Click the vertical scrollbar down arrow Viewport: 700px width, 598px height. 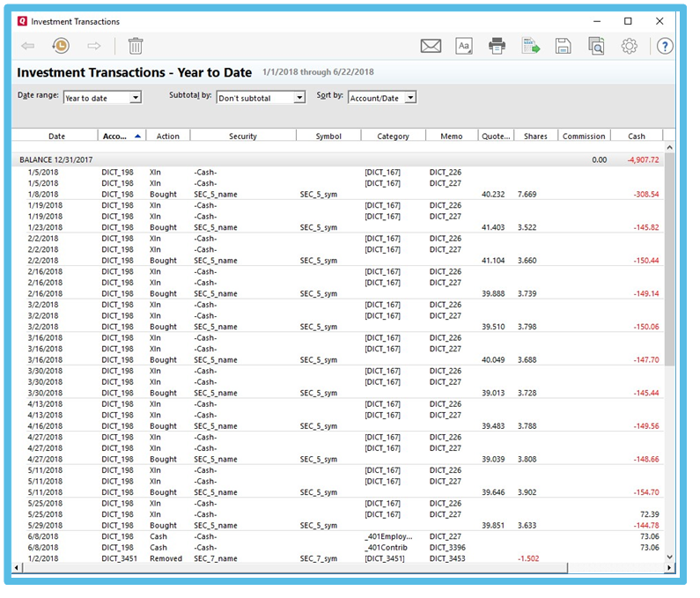click(x=669, y=557)
